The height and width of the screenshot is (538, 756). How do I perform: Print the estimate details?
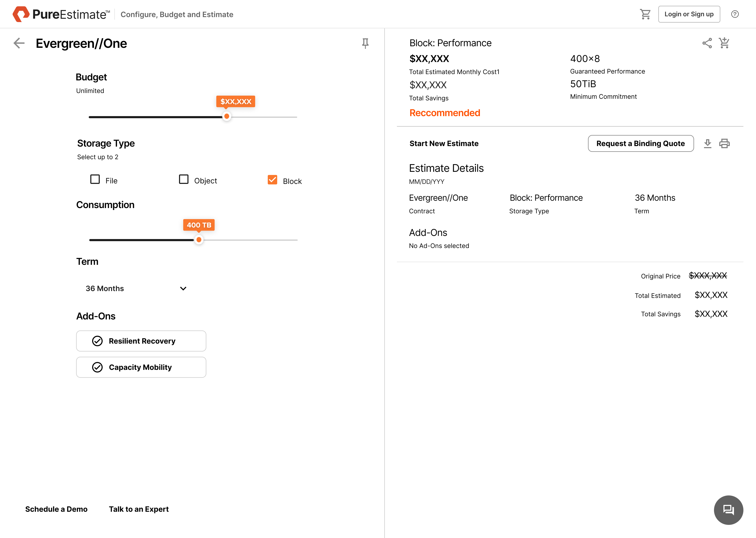pos(724,143)
